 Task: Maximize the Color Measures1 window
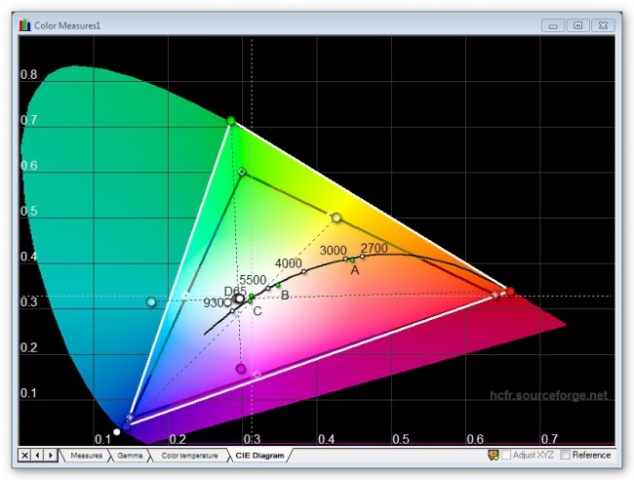click(x=578, y=25)
